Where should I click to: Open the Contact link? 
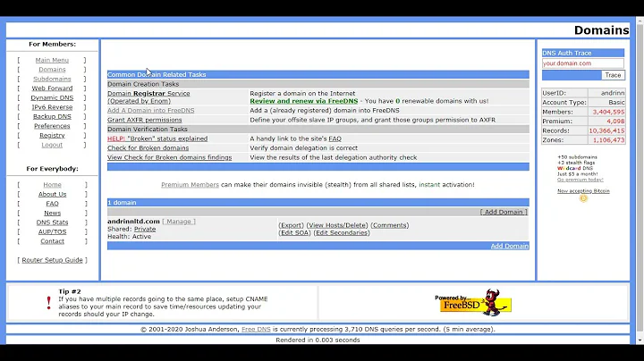[x=52, y=241]
